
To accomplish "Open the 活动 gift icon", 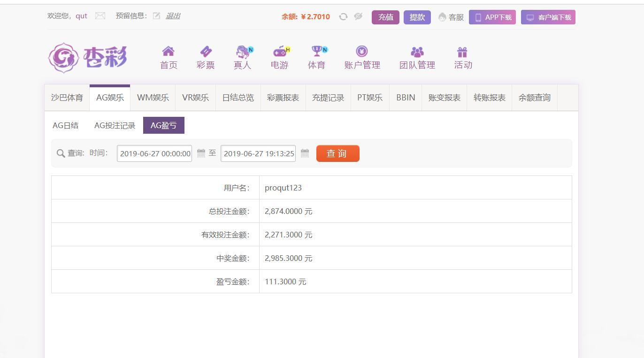I will tap(462, 52).
